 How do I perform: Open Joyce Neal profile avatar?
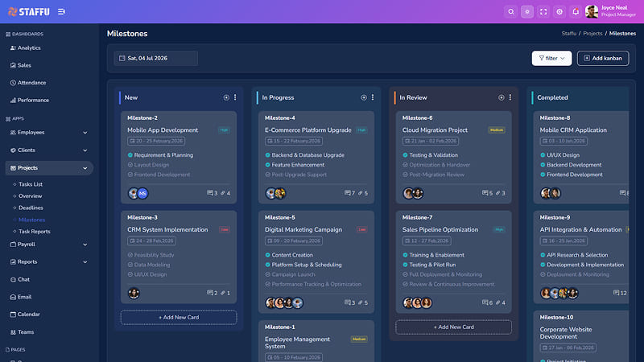(x=592, y=11)
